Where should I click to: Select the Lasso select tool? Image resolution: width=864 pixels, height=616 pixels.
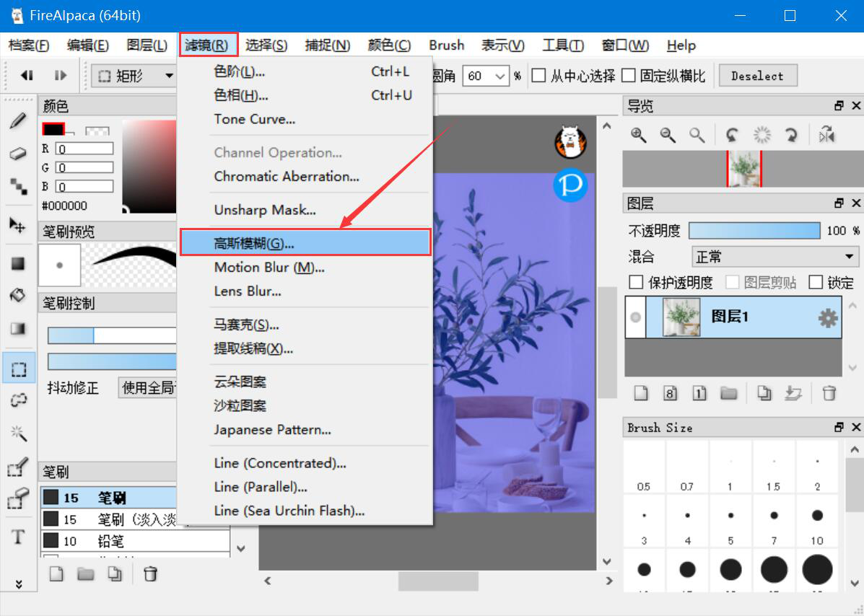tap(18, 400)
